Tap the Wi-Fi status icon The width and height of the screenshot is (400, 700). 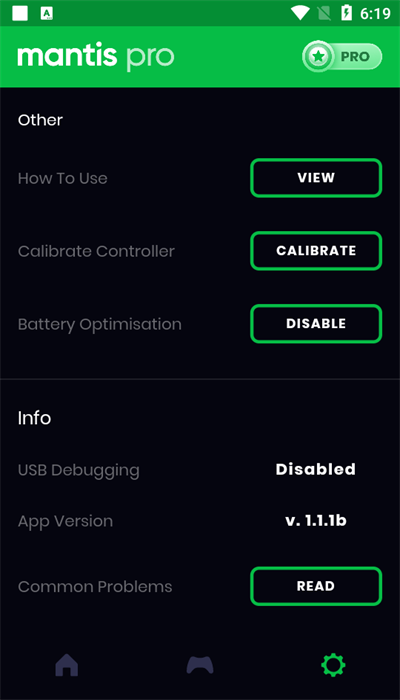click(300, 13)
